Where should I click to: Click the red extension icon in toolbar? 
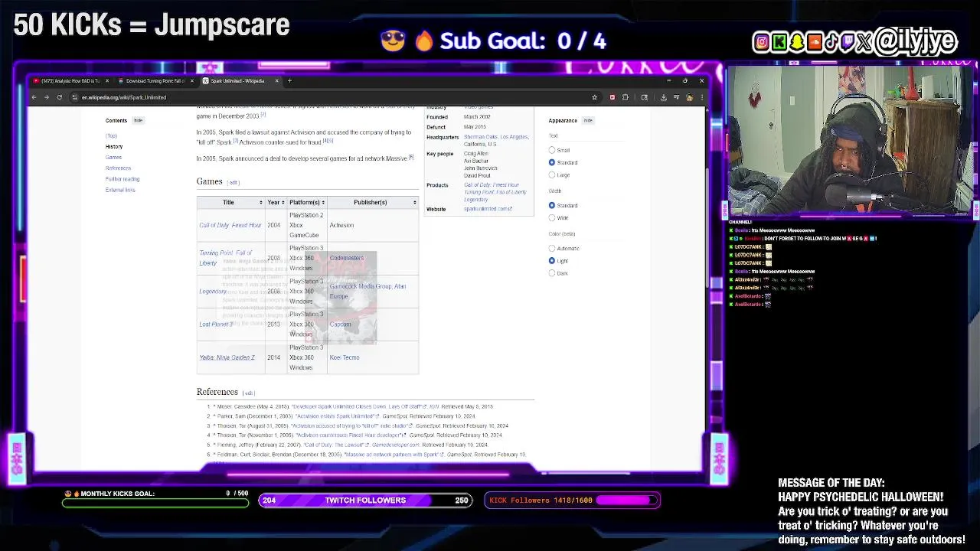(x=612, y=97)
